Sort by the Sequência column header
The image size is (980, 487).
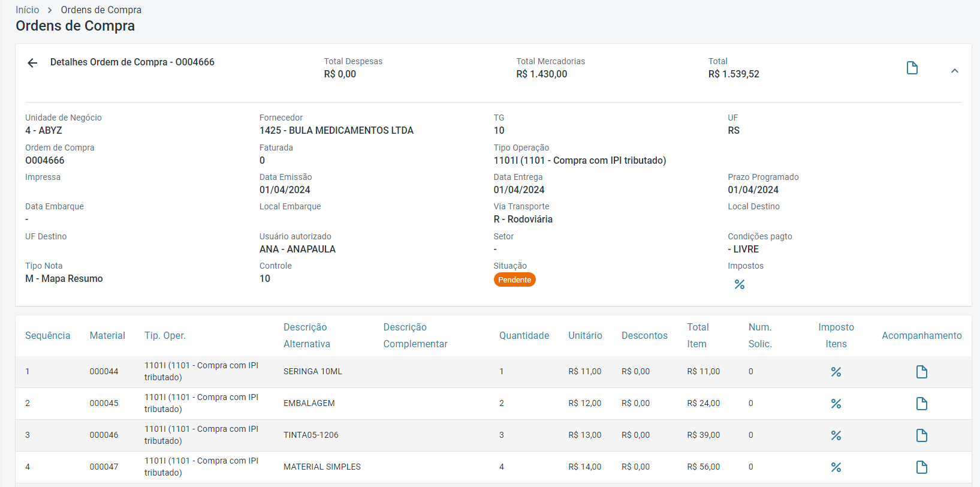47,335
